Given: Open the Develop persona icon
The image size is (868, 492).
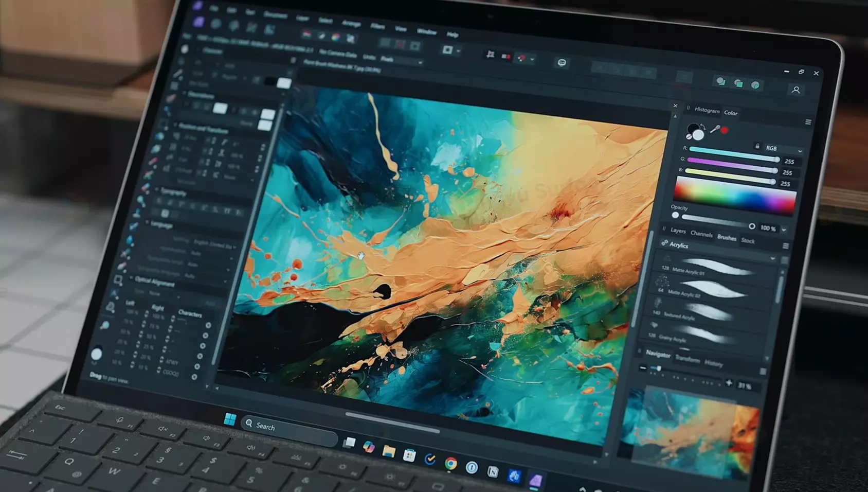Looking at the screenshot, I should tap(234, 25).
